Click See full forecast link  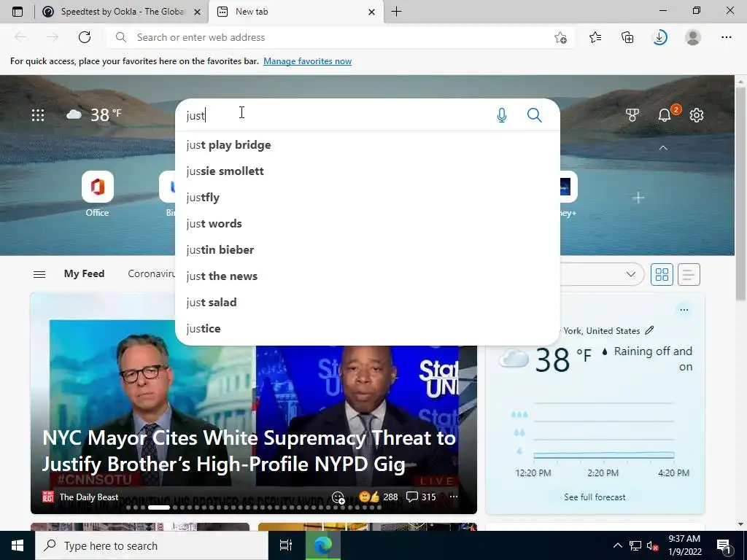595,497
